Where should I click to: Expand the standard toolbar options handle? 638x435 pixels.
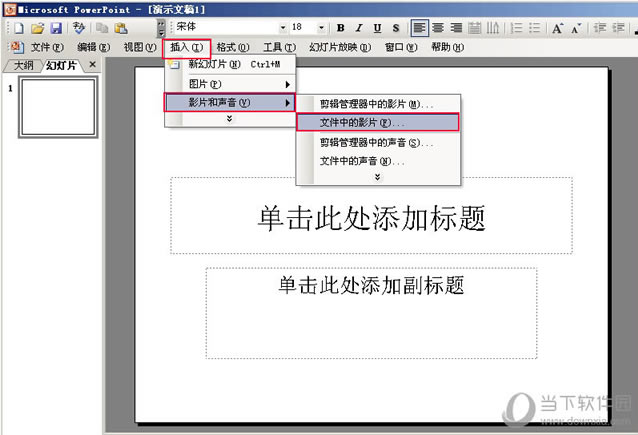coord(161,28)
